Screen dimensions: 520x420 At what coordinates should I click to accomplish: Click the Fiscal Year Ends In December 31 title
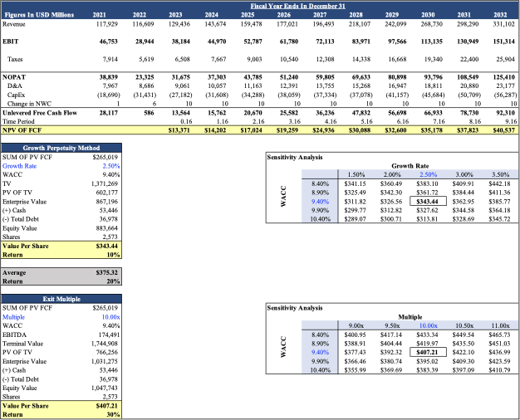pos(297,6)
